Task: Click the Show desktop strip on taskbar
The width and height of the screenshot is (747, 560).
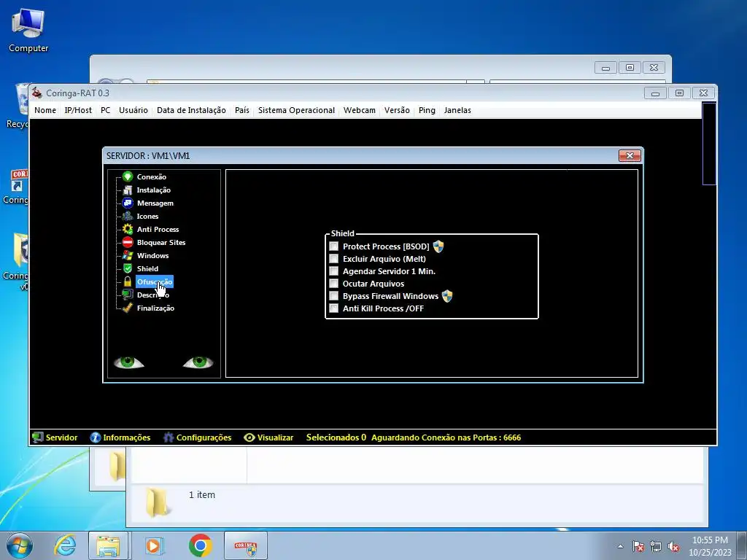Action: [x=741, y=545]
